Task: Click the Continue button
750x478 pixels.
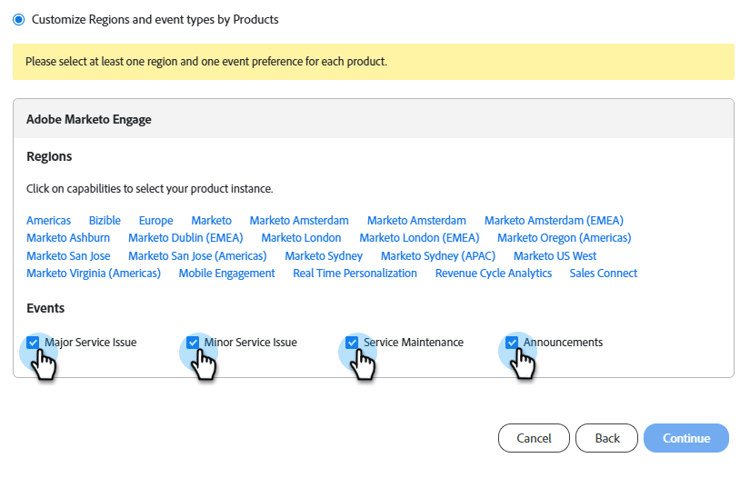Action: click(686, 438)
